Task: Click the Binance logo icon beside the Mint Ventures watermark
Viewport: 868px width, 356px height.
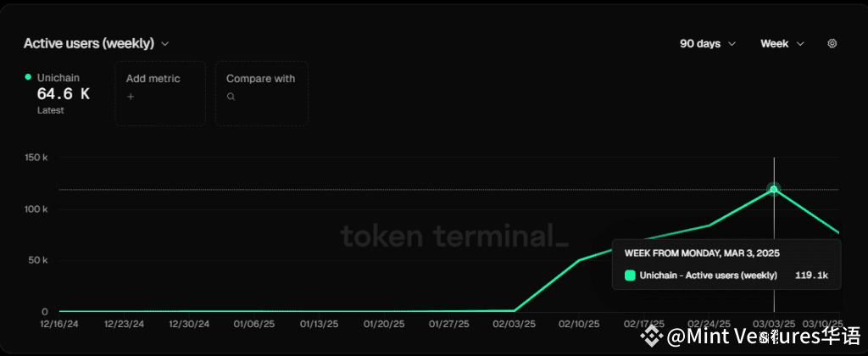Action: 652,335
